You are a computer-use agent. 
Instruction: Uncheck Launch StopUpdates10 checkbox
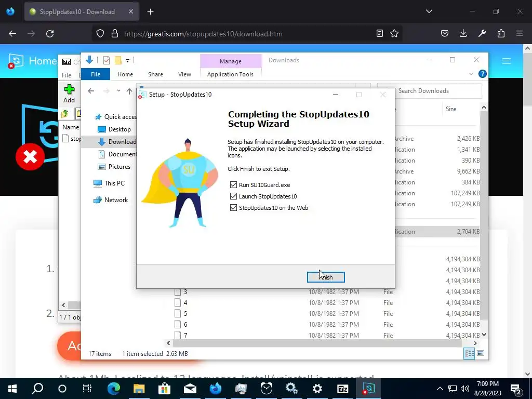pos(233,196)
